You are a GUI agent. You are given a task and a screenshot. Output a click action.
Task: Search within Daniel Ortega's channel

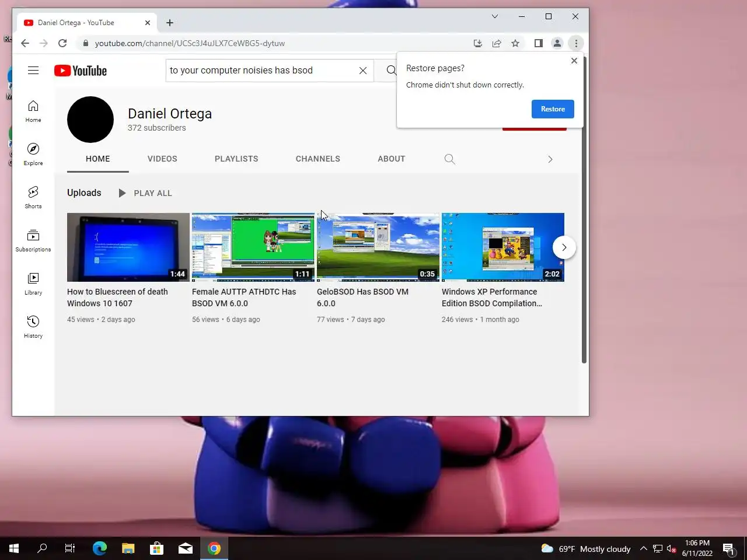click(449, 159)
